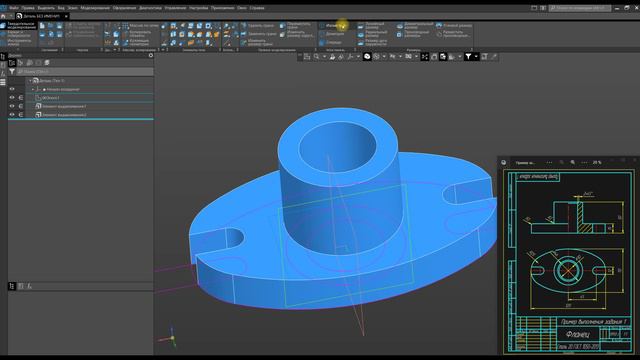Open the Справка menu
This screenshot has height=360, width=640.
click(x=257, y=8)
